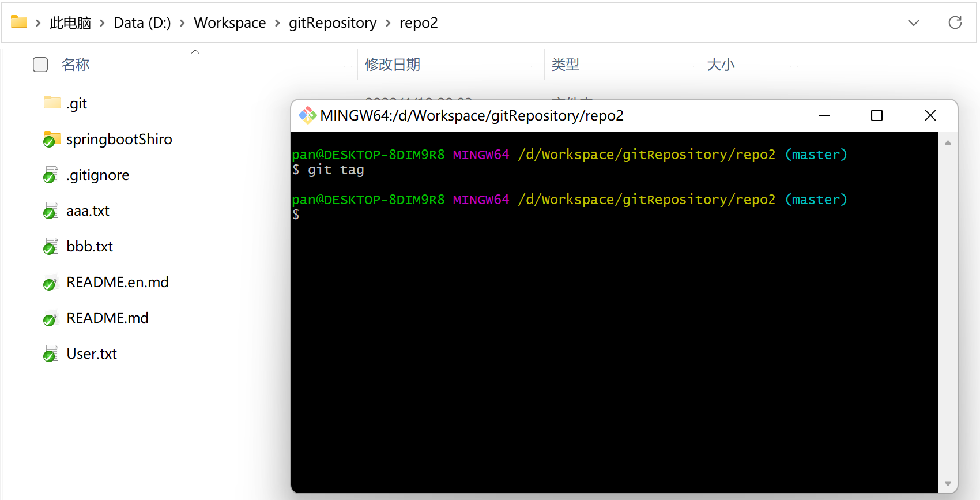
Task: Click the aaa.txt file icon
Action: pos(51,210)
